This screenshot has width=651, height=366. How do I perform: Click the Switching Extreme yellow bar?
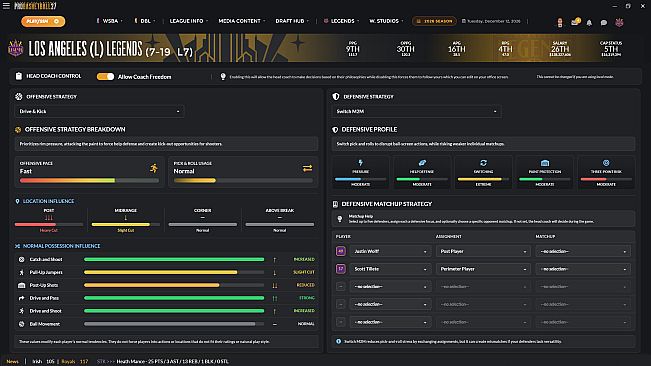click(483, 179)
